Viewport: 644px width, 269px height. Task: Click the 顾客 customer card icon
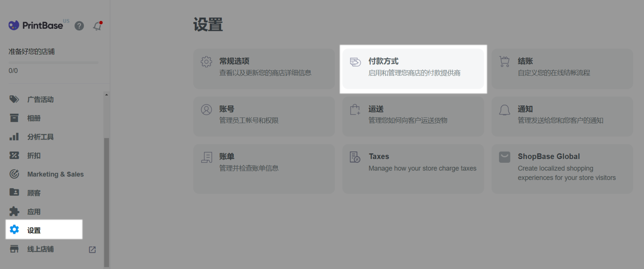point(14,192)
